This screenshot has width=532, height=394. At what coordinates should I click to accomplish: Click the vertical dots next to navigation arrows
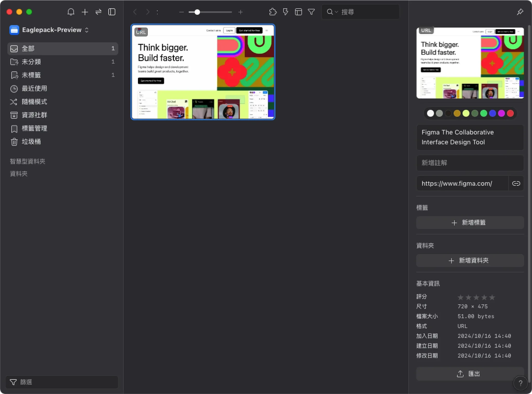[157, 12]
